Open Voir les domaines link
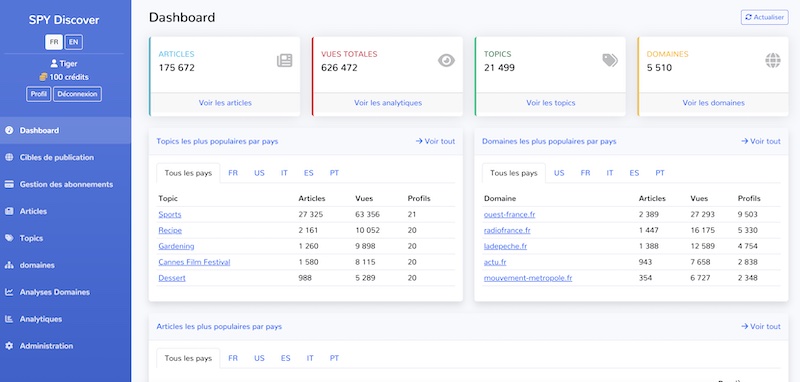 [x=713, y=103]
